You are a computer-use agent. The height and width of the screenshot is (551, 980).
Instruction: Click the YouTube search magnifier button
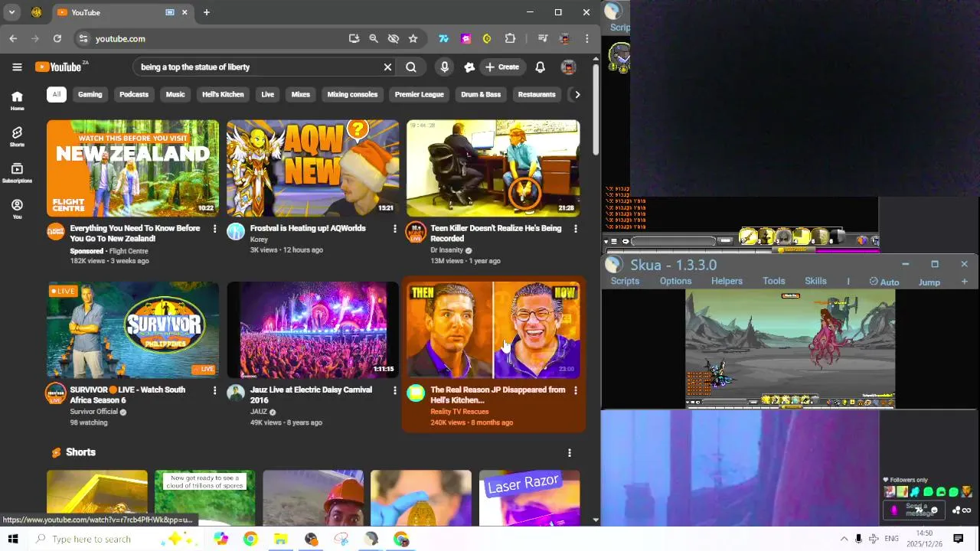[x=411, y=67]
